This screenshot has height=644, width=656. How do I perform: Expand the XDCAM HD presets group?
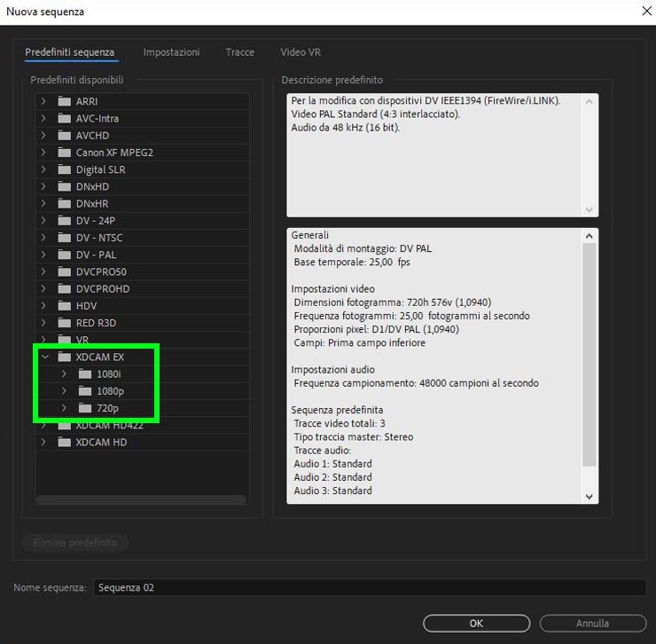coord(43,442)
